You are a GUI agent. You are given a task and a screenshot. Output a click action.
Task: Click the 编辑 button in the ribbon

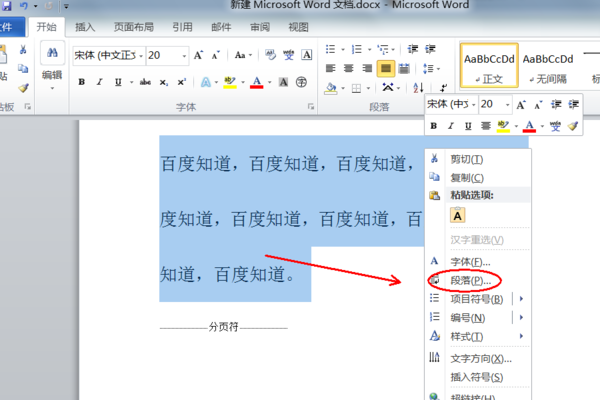[x=52, y=67]
